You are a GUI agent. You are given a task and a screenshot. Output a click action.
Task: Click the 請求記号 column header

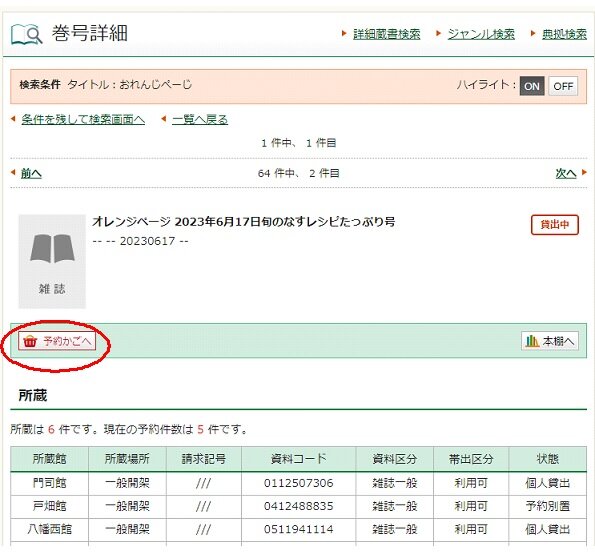point(203,459)
